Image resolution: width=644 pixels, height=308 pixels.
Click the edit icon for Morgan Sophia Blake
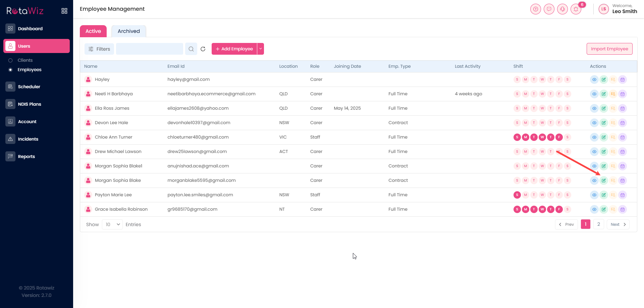603,181
